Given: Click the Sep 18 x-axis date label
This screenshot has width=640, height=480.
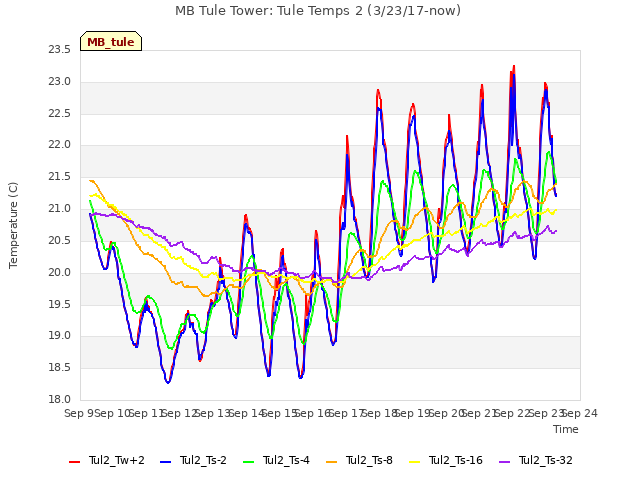Looking at the screenshot, I should 380,413.
